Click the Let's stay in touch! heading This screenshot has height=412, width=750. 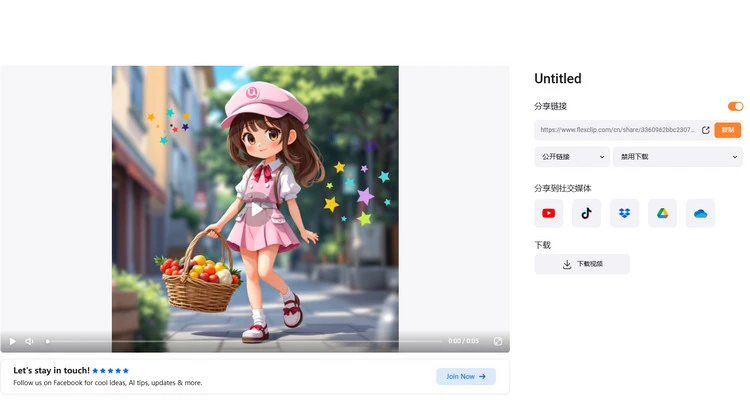(x=51, y=370)
